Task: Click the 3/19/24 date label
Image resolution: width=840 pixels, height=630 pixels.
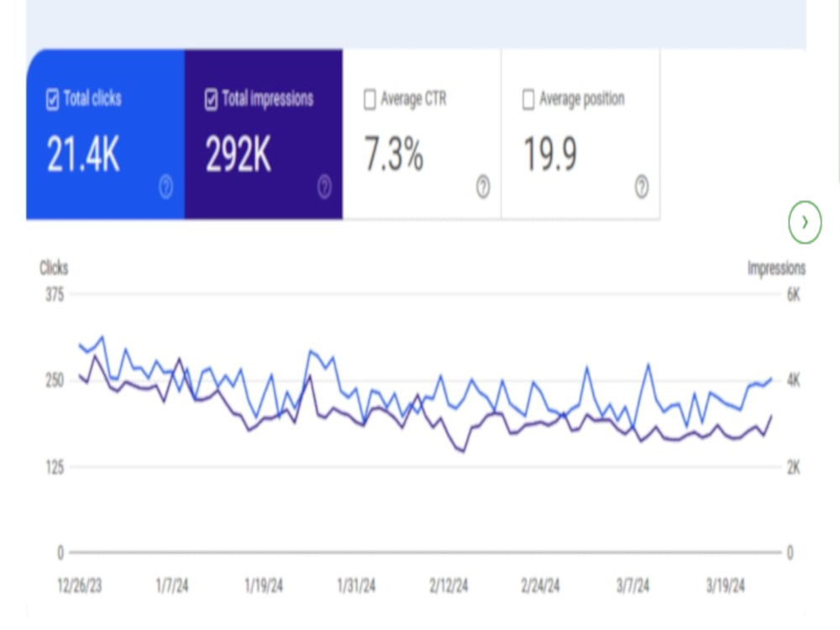Action: click(x=726, y=585)
